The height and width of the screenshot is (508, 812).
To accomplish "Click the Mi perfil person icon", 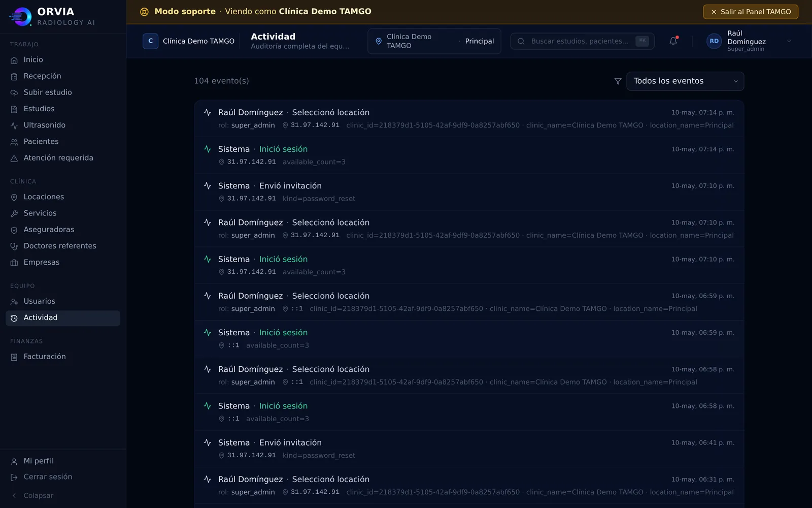I will (14, 461).
